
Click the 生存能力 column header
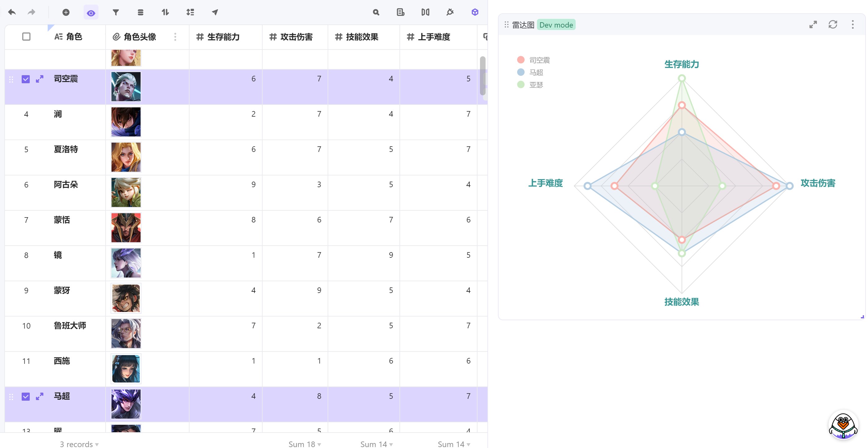[x=223, y=37]
